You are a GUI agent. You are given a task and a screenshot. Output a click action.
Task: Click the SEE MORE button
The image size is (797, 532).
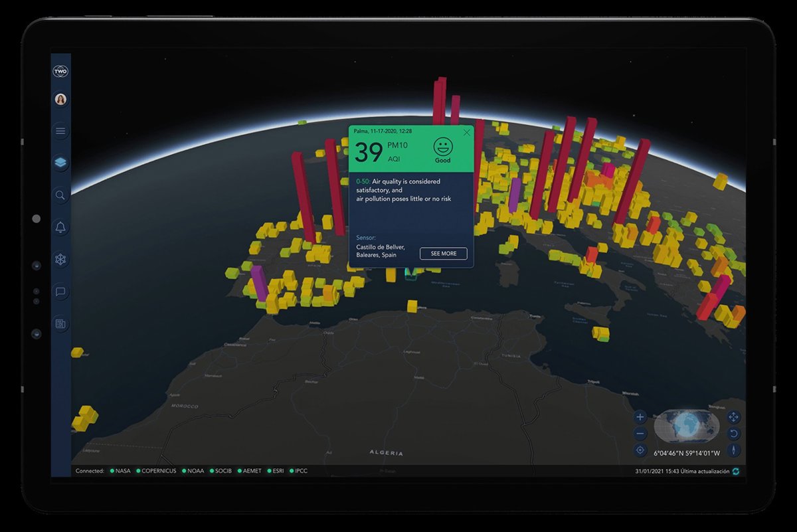443,254
